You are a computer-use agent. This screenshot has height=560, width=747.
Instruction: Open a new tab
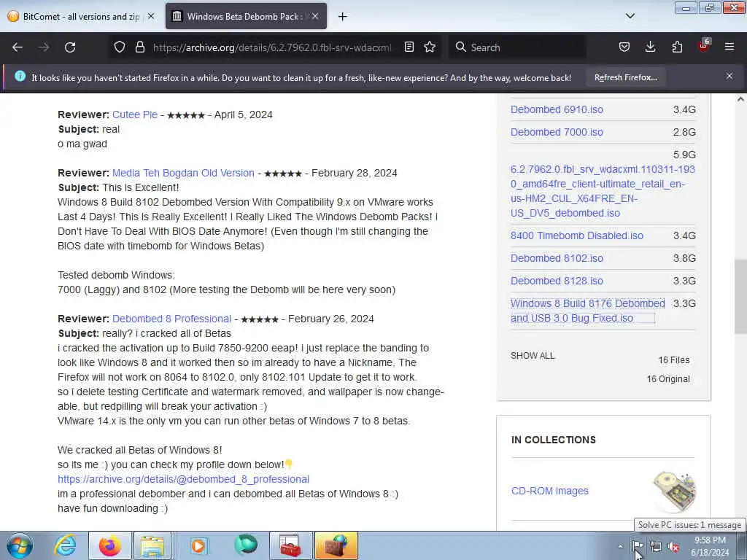tap(343, 17)
